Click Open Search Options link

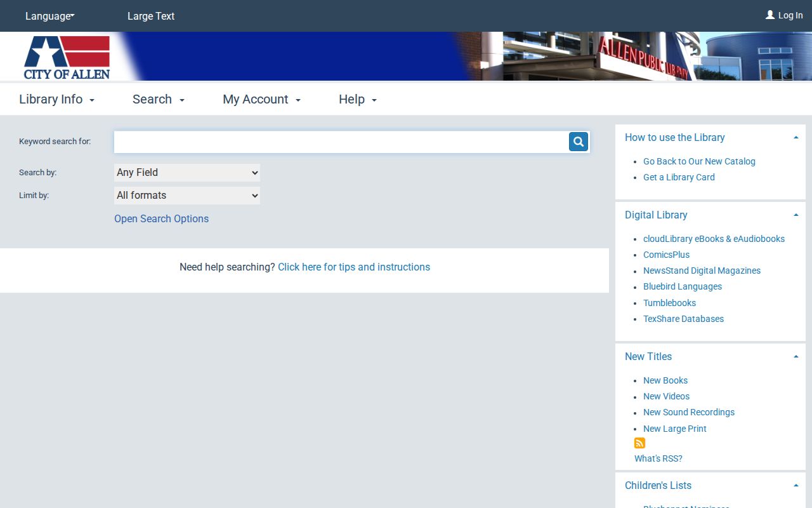point(161,218)
